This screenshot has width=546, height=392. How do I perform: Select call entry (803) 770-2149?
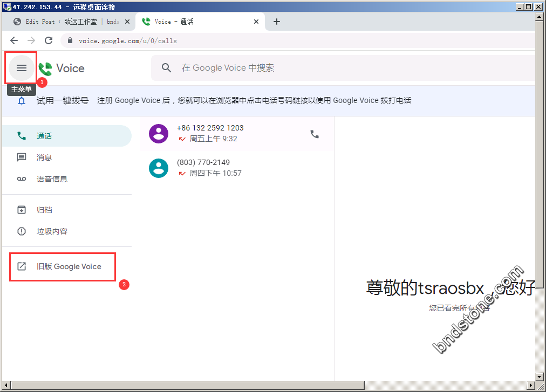[x=237, y=168]
